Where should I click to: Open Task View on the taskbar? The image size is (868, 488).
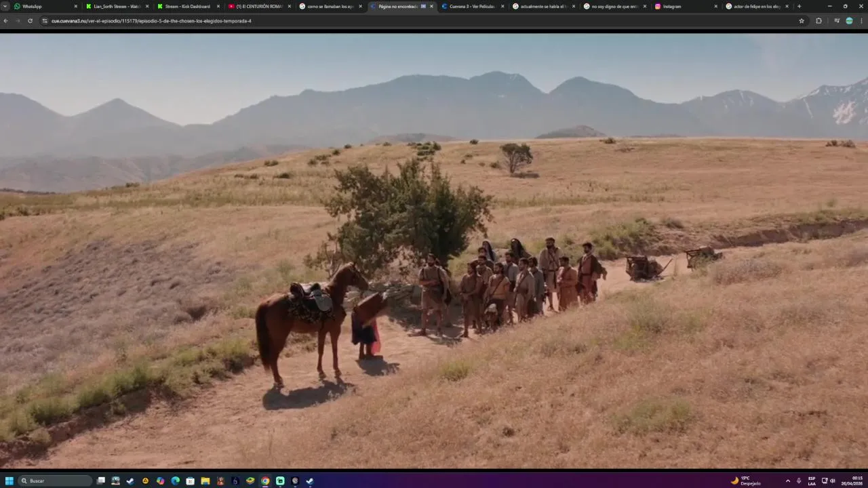pos(101,481)
